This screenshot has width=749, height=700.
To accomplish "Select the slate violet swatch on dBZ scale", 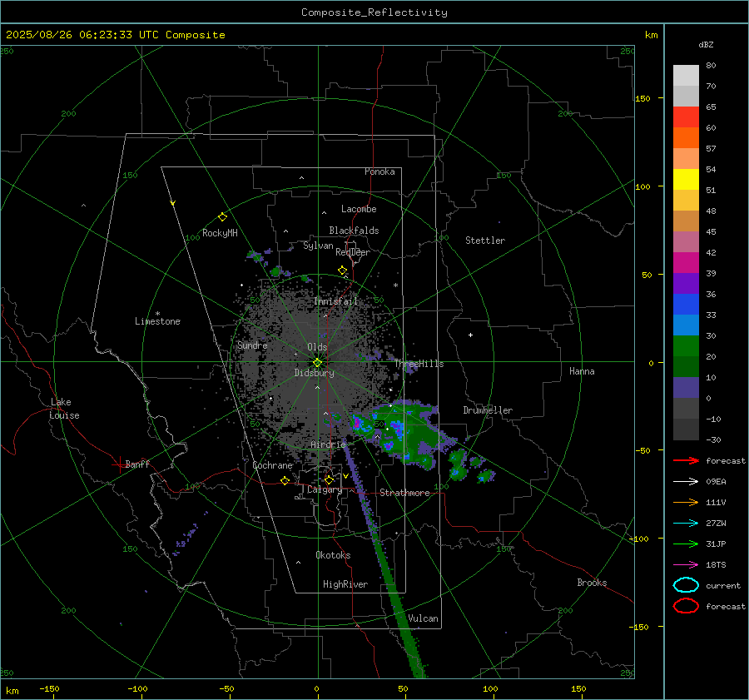I will tap(686, 388).
